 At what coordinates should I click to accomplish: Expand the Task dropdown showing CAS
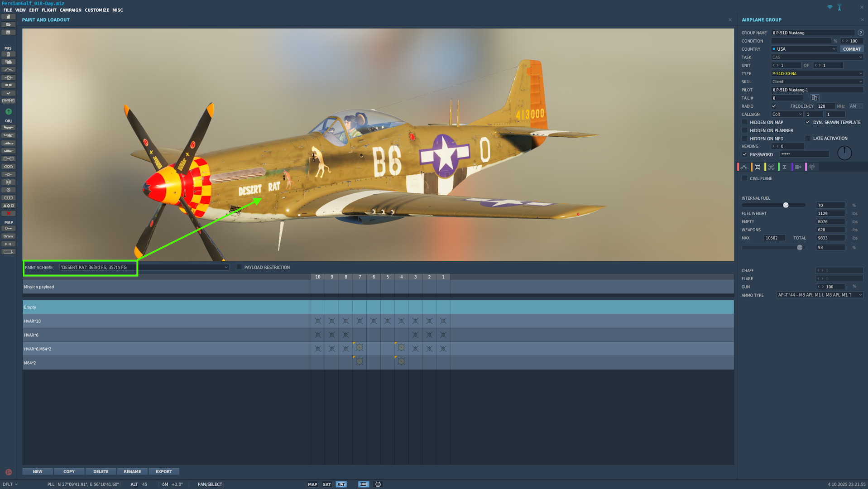[817, 57]
